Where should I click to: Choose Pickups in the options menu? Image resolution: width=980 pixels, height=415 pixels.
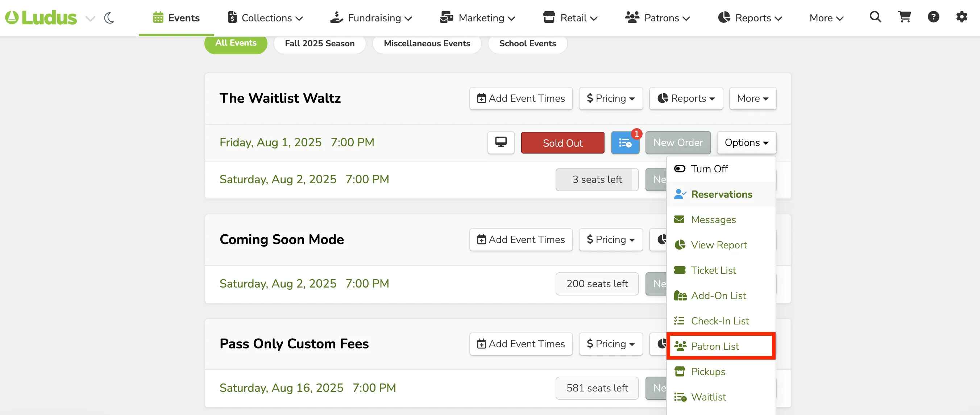pos(721,372)
